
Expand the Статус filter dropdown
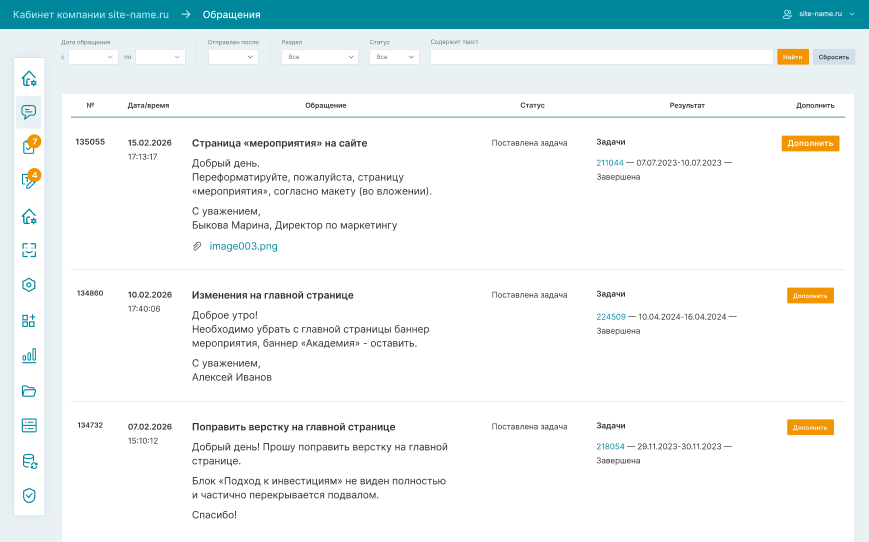point(394,57)
